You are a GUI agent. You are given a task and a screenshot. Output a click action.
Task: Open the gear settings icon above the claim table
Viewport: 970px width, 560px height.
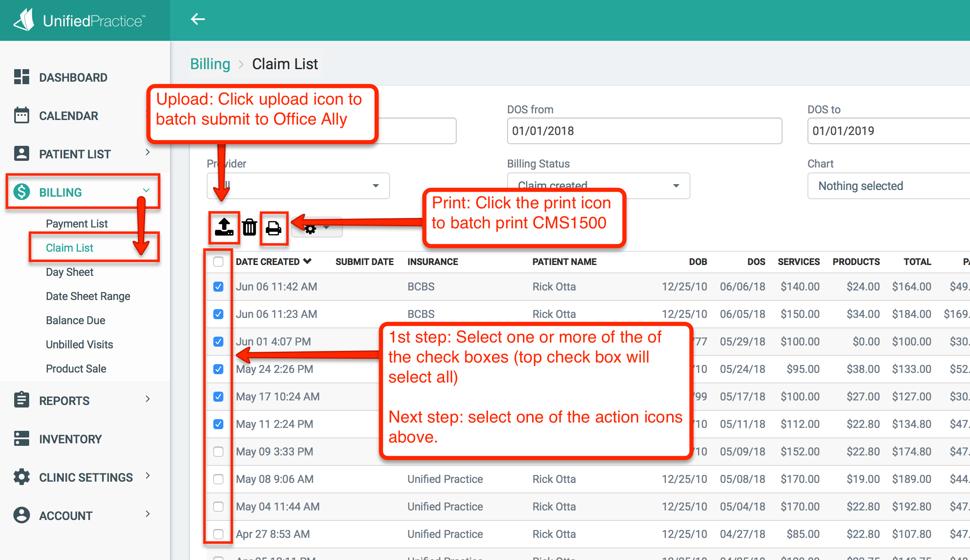(311, 228)
